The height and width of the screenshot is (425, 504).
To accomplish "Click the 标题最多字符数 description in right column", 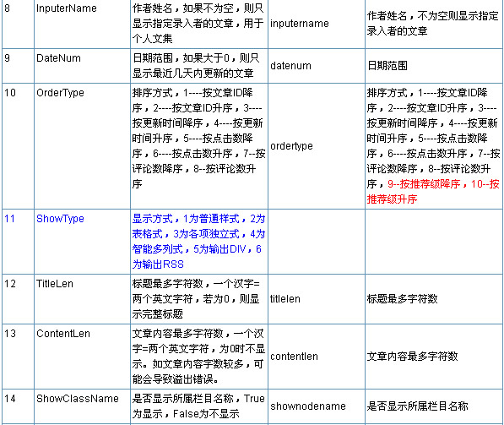I will (x=402, y=299).
